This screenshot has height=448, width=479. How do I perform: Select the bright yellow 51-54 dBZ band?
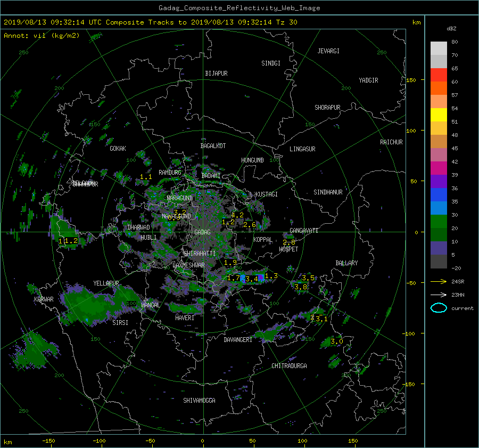439,115
